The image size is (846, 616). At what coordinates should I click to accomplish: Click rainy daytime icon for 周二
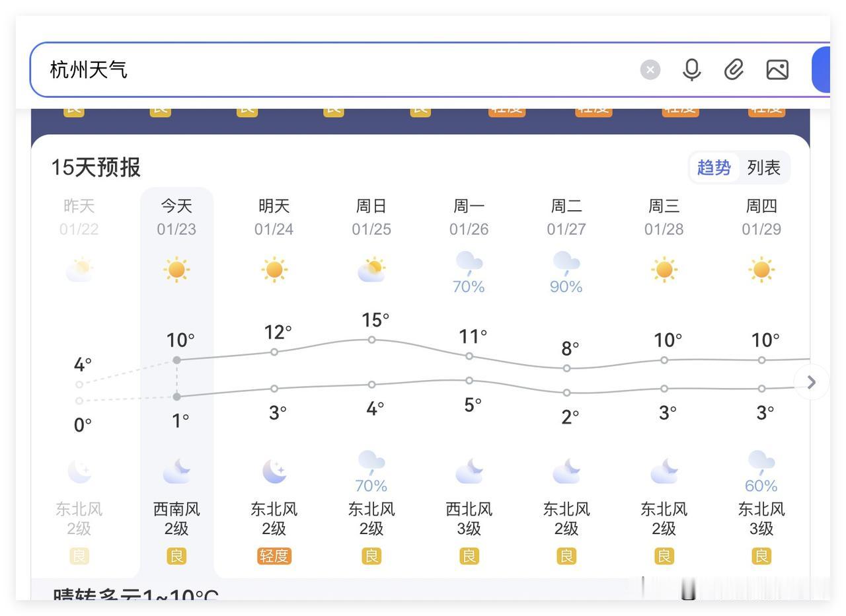tap(566, 263)
